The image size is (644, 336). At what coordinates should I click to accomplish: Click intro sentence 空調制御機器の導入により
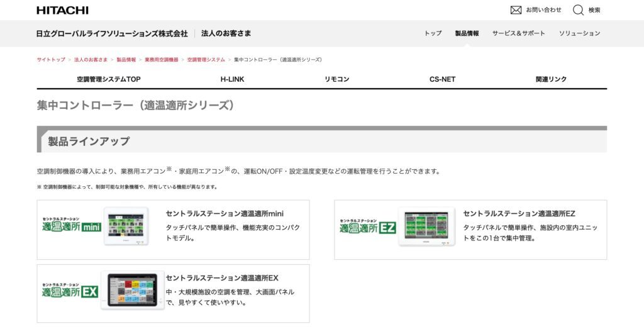click(x=238, y=171)
